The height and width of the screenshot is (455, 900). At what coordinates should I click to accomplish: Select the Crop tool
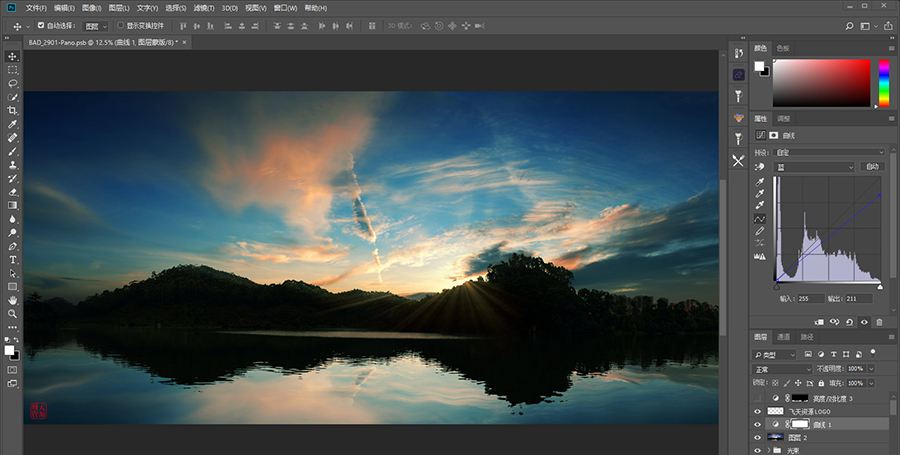pos(12,111)
